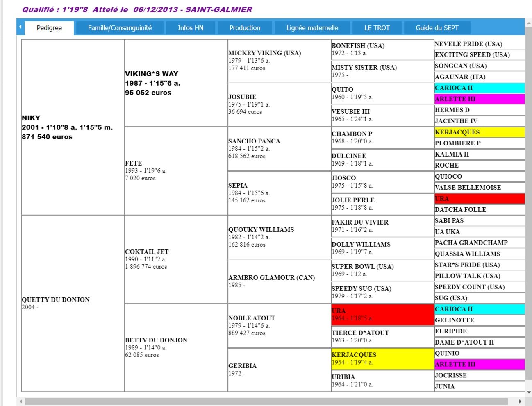The width and height of the screenshot is (532, 406).
Task: Click JOLIE PERLE cell
Action: pyautogui.click(x=383, y=204)
